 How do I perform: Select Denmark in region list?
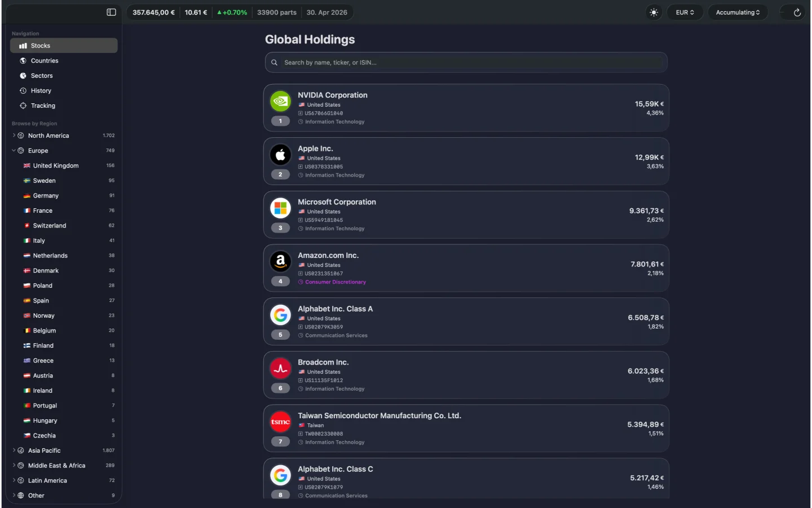coord(64,270)
